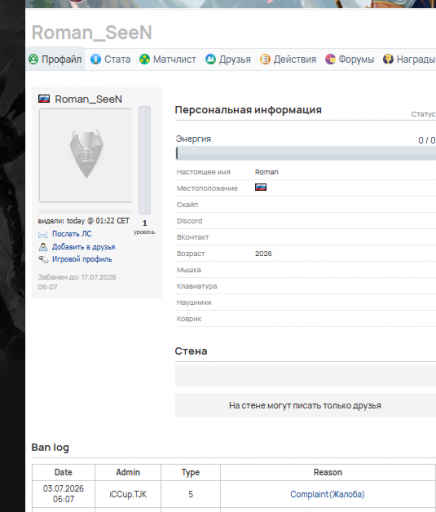Click the green Профайл tab icon
The image size is (436, 512).
pyautogui.click(x=33, y=59)
